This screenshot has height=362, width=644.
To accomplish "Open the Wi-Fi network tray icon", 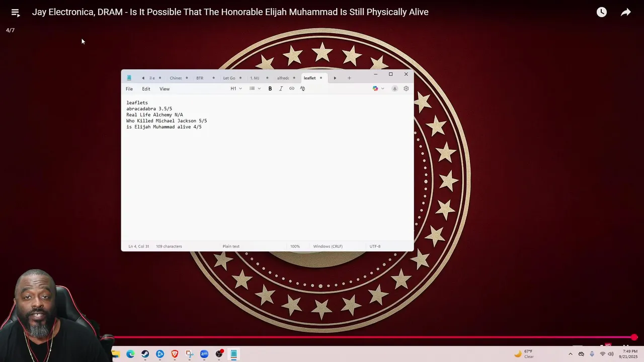I will pyautogui.click(x=602, y=354).
